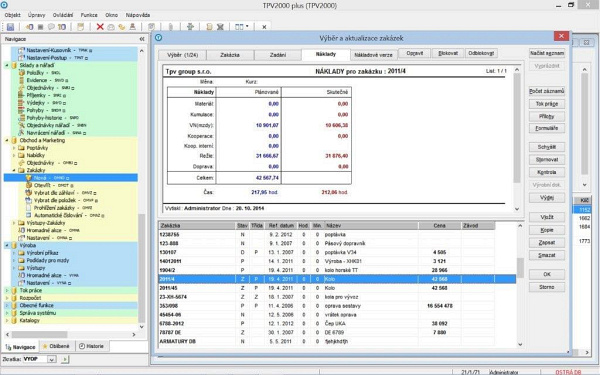Switch to the Historie tab
Image resolution: width=600 pixels, height=375 pixels.
point(93,346)
